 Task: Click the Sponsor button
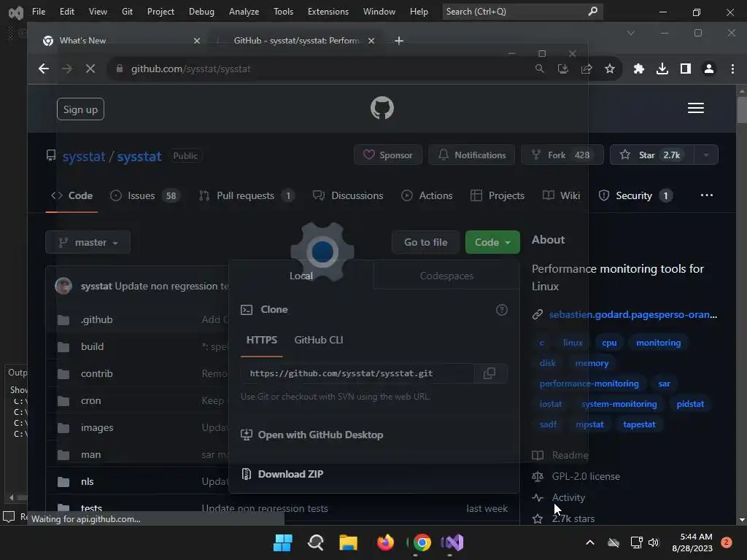click(388, 155)
